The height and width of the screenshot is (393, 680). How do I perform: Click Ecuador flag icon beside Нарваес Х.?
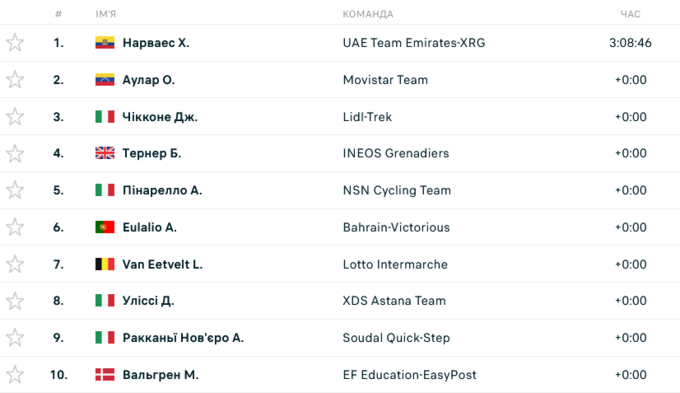[x=105, y=43]
